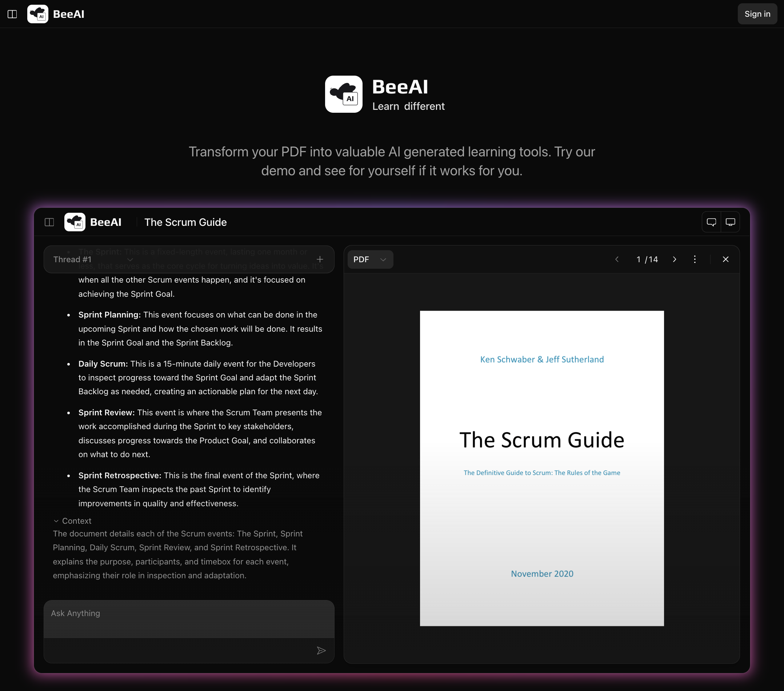This screenshot has width=784, height=691.
Task: Open the PDF more options menu
Action: pyautogui.click(x=695, y=259)
